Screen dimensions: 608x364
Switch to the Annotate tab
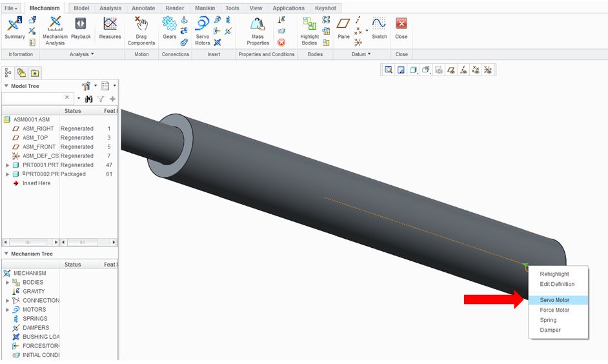pos(143,8)
